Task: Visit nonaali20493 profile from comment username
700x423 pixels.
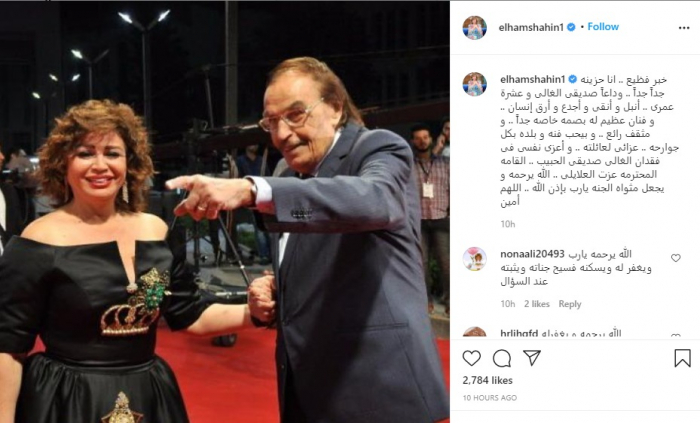Action: click(532, 254)
